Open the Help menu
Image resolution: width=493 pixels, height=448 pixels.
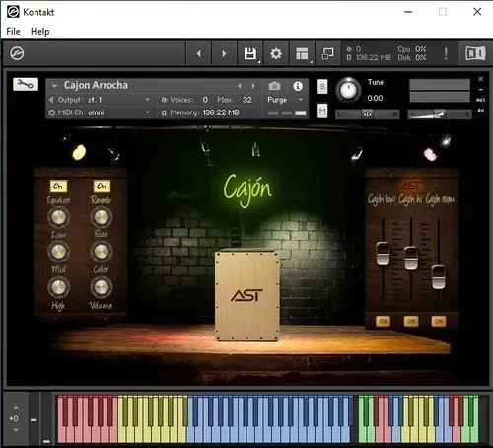(x=40, y=32)
